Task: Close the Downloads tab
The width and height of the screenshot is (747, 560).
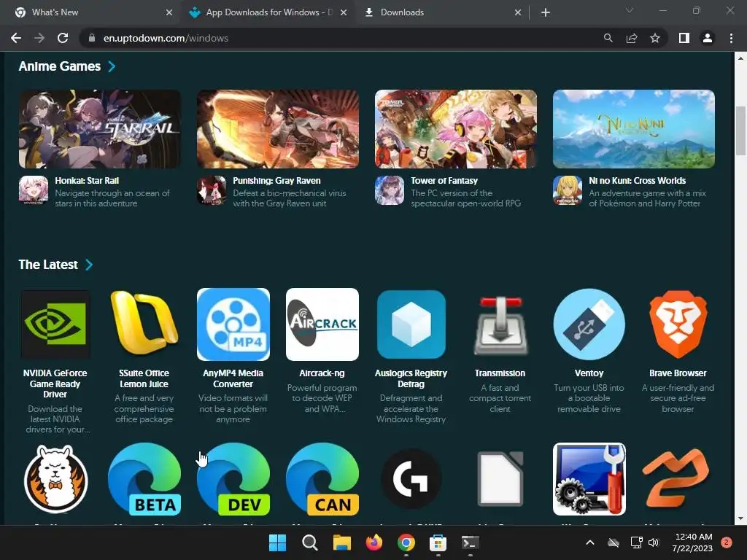Action: [x=518, y=12]
